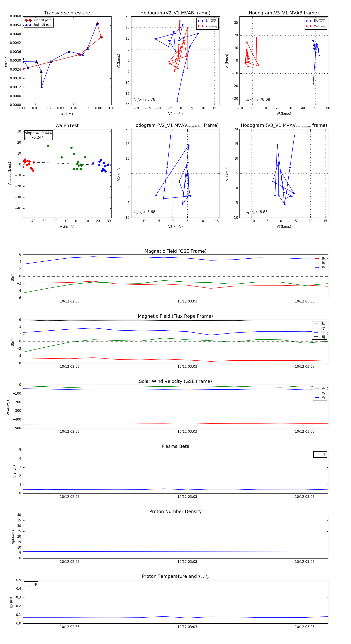Click 'Magnetic Field (GSE Frame)' title
351x644 pixels.
click(x=175, y=251)
